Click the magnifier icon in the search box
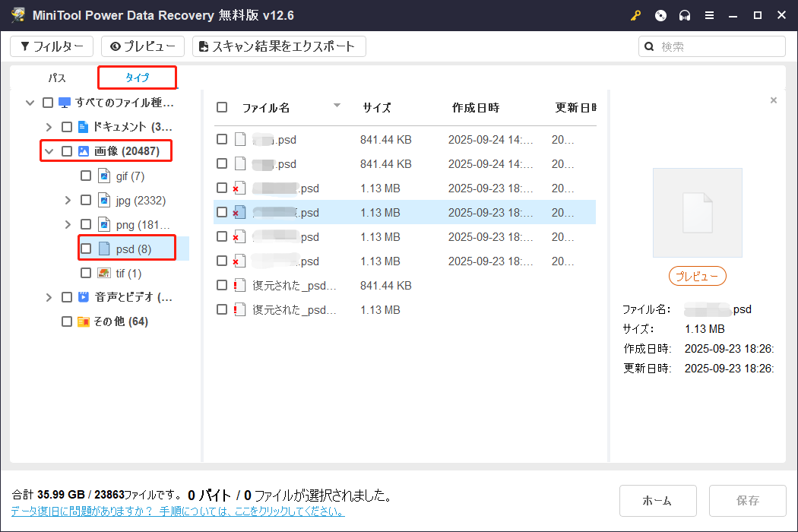Viewport: 798px width, 532px height. pyautogui.click(x=648, y=46)
